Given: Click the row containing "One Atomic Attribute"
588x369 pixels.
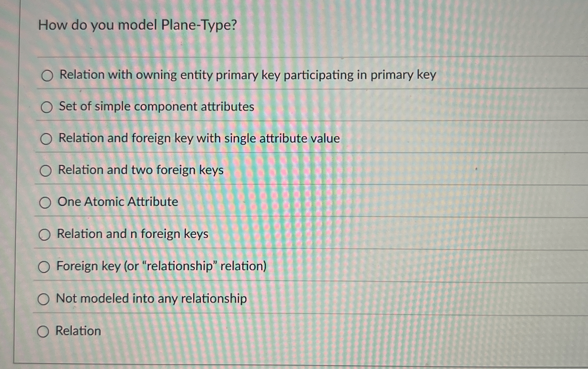Looking at the screenshot, I should click(x=118, y=202).
